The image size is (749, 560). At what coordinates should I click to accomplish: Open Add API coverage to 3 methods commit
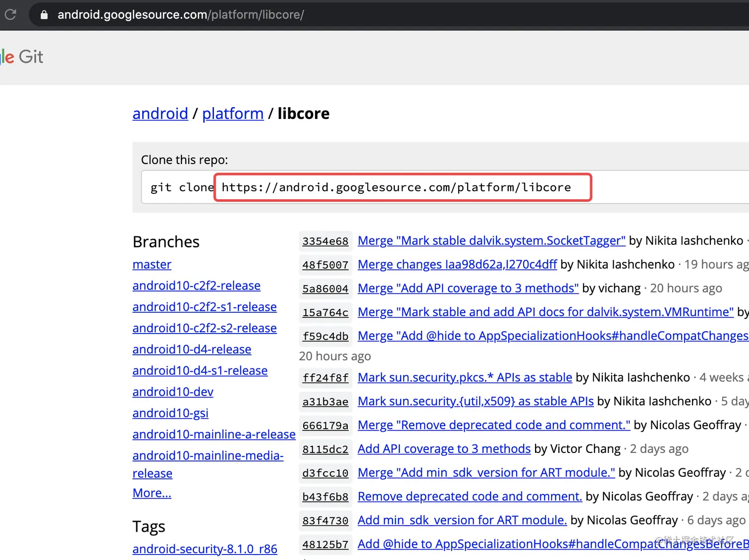tap(444, 449)
